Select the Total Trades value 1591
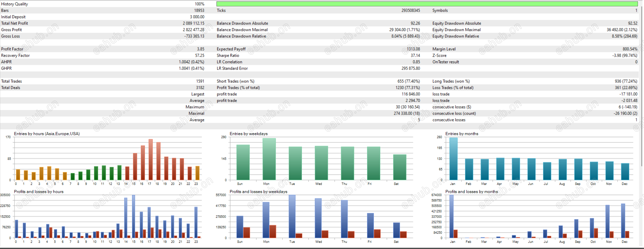Image resolution: width=644 pixels, height=249 pixels. point(200,82)
